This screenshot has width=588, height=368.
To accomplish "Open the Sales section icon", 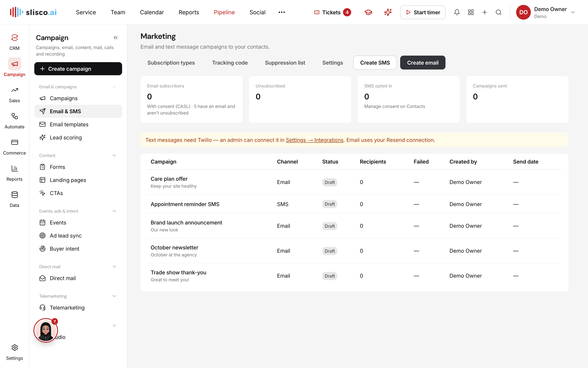I will [14, 95].
